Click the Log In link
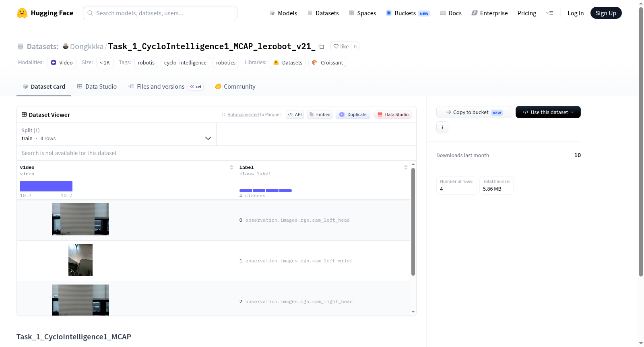This screenshot has width=644, height=347. pyautogui.click(x=576, y=13)
